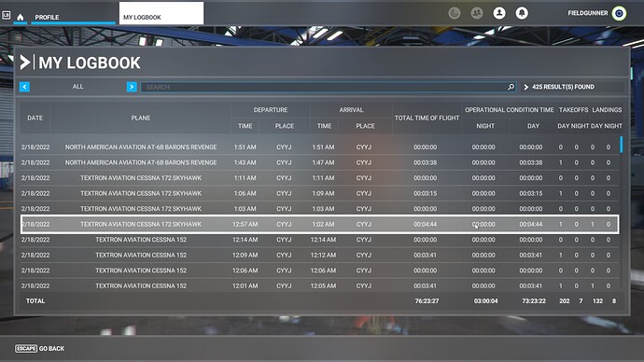This screenshot has height=362, width=644.
Task: Click the DATE column header
Action: pyautogui.click(x=35, y=118)
